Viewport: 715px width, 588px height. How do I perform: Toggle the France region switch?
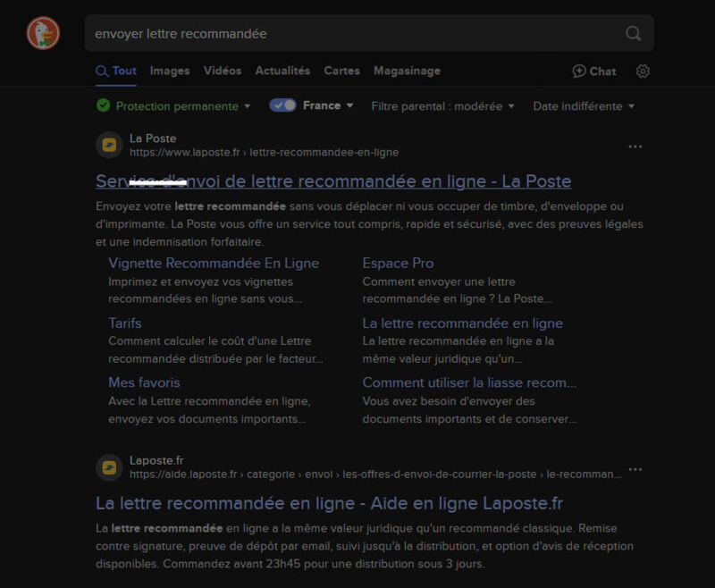click(x=282, y=105)
